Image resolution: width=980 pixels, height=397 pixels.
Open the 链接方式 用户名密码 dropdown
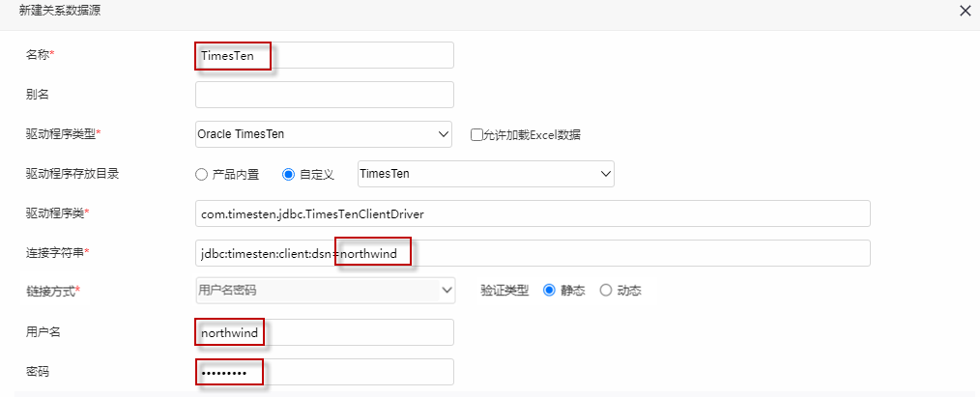[x=325, y=290]
